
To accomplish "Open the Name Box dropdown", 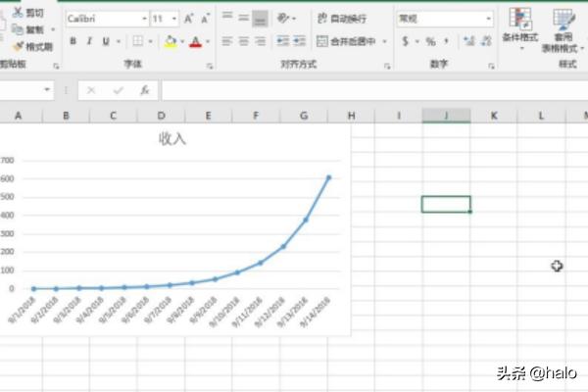I will 47,89.
